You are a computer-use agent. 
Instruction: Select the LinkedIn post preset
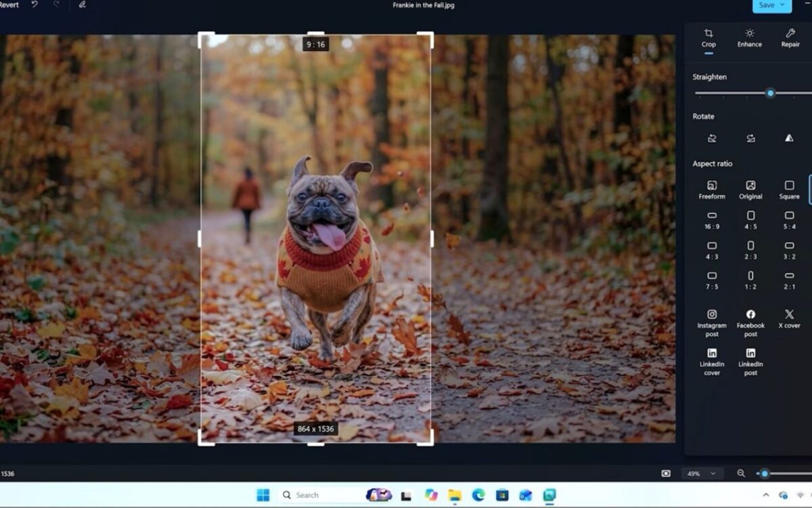pyautogui.click(x=750, y=362)
